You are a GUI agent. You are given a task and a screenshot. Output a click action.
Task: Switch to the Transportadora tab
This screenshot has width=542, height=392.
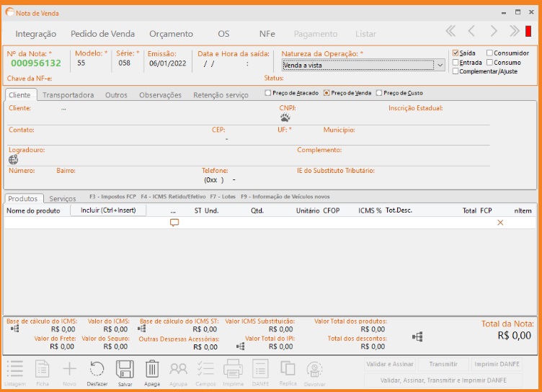pos(68,95)
